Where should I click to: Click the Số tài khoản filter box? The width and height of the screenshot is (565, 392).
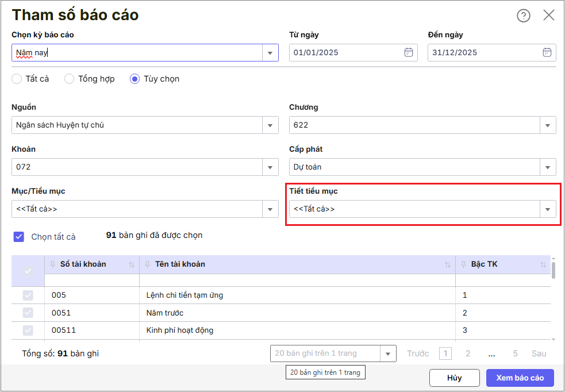(x=92, y=280)
